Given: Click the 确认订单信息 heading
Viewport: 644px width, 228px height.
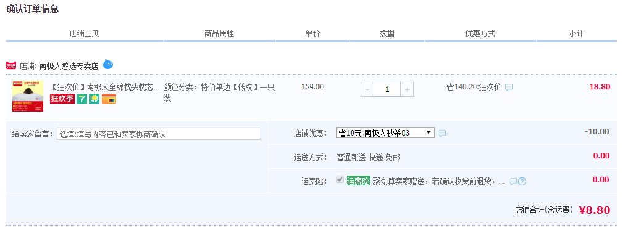Looking at the screenshot, I should (x=33, y=9).
